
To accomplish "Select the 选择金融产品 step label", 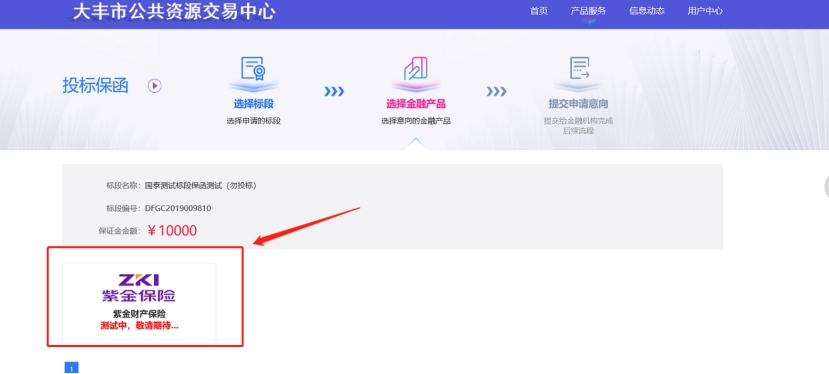I will 416,104.
